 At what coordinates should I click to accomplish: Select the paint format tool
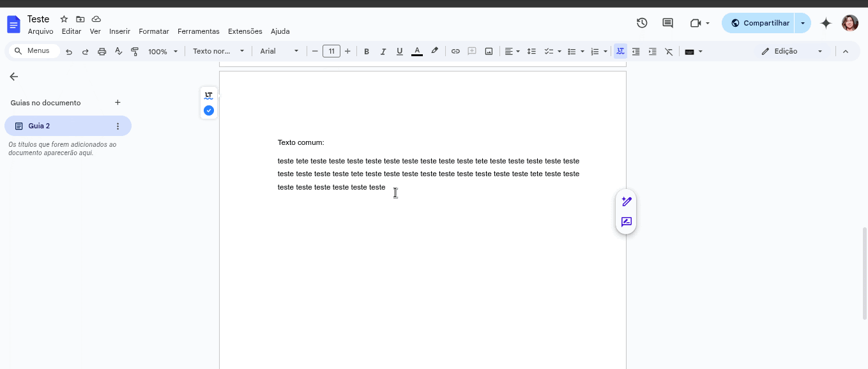(x=135, y=51)
